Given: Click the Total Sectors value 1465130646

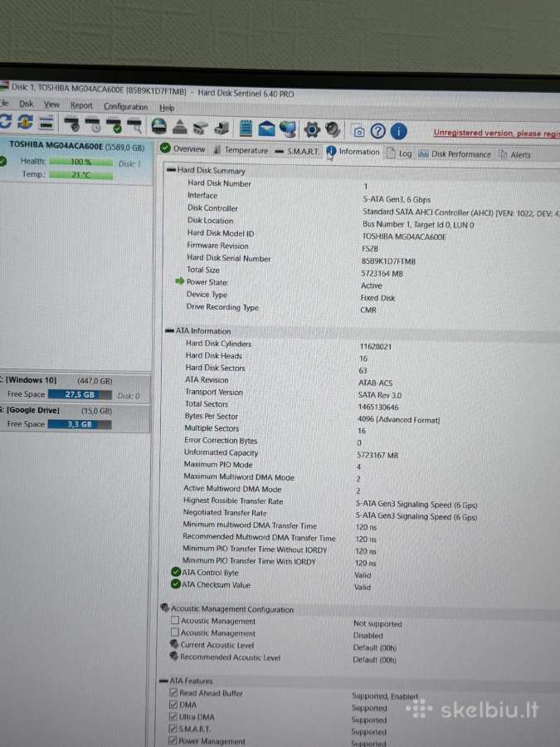Looking at the screenshot, I should click(378, 407).
